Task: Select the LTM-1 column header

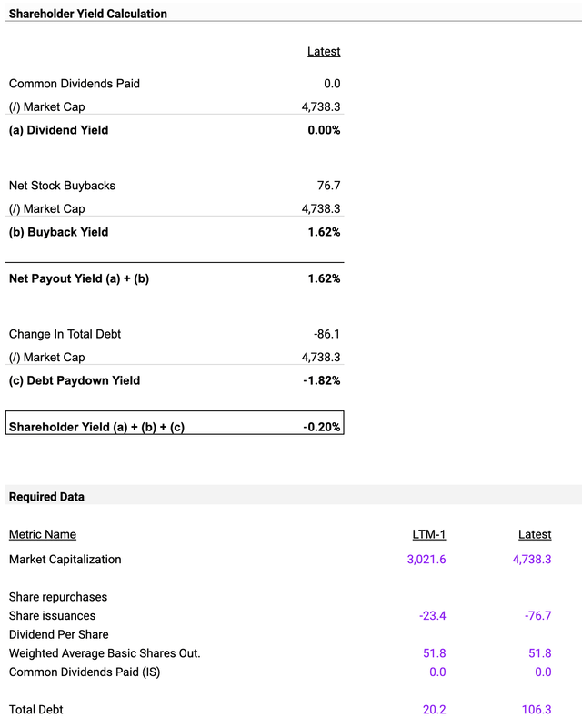Action: (x=428, y=534)
